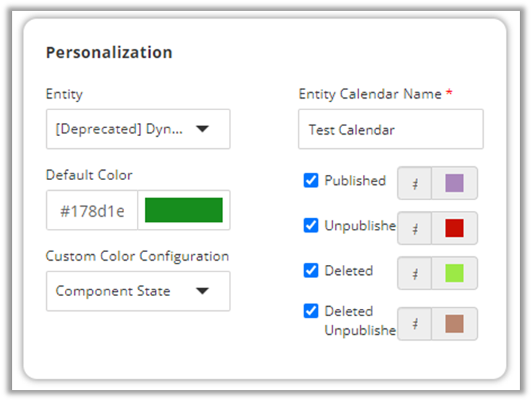532x401 pixels.
Task: Click the Deleted label text
Action: click(348, 271)
